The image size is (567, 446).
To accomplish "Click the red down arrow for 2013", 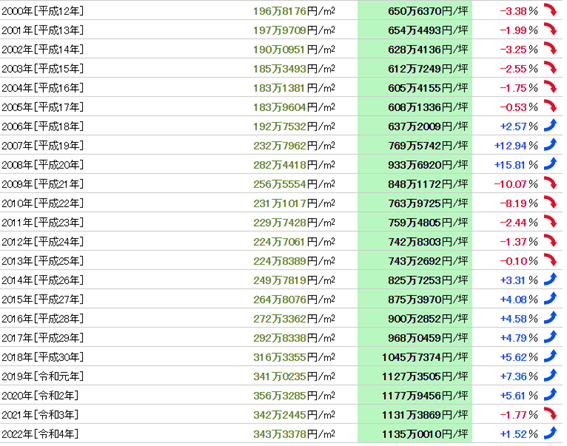I will coord(550,260).
